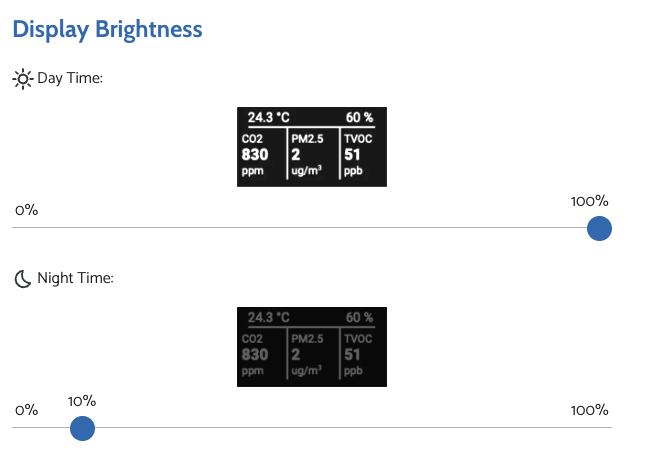Click the 100% label above Day Time handle

coord(589,201)
